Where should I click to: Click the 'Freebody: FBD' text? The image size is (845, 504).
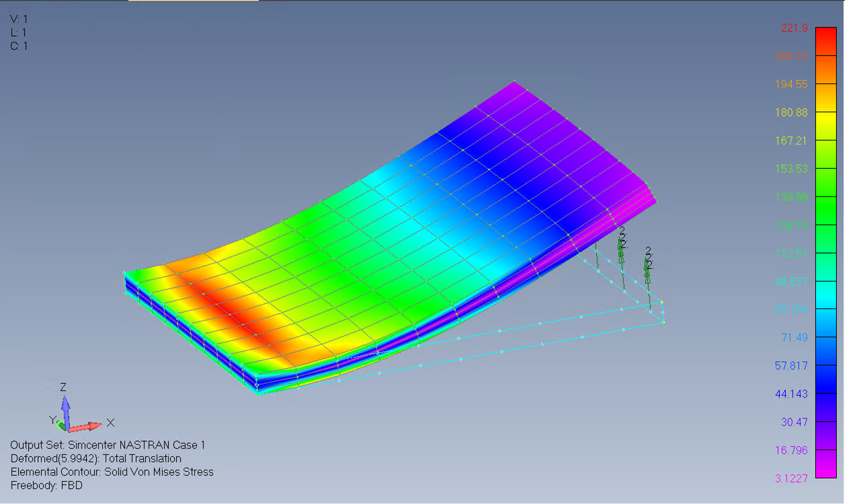tap(46, 485)
